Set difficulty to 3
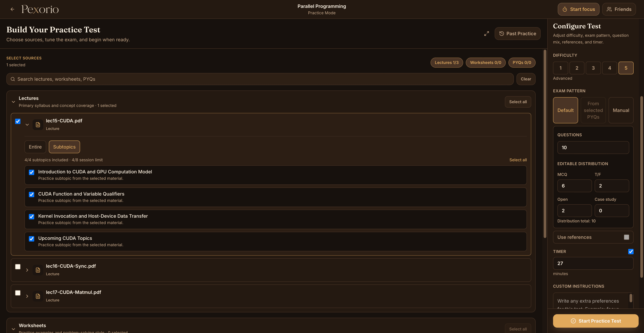Image resolution: width=644 pixels, height=333 pixels. (x=593, y=68)
